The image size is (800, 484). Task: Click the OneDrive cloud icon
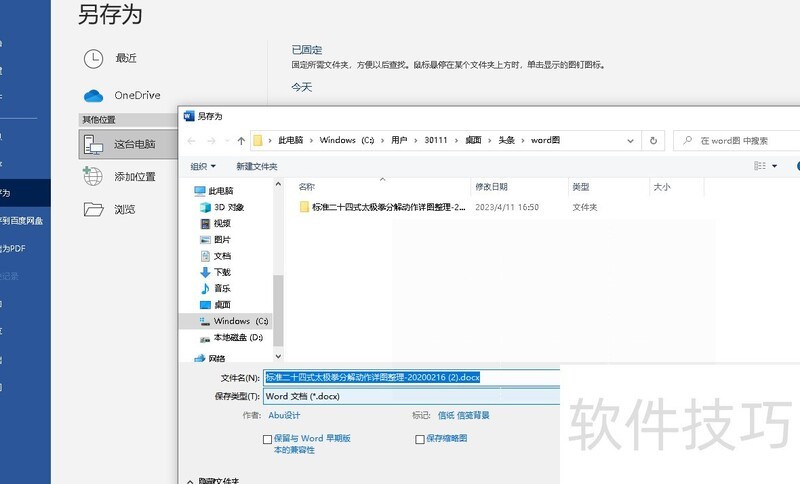(x=93, y=95)
